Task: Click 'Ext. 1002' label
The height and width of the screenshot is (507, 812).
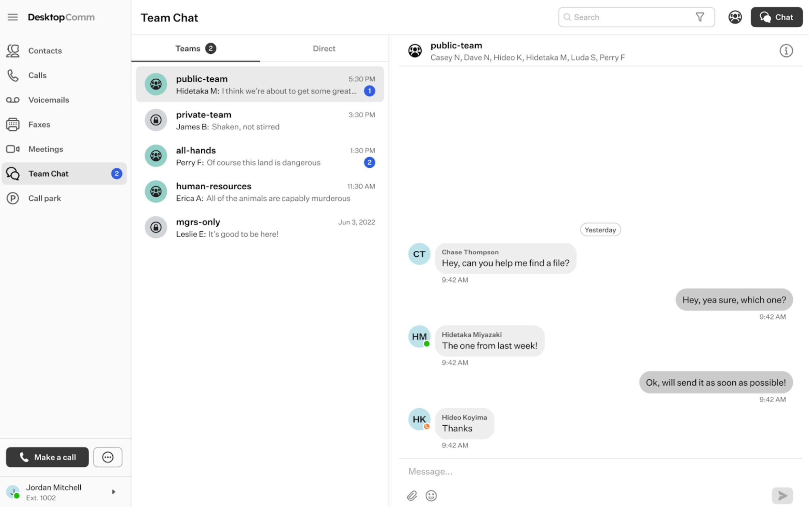Action: click(x=41, y=498)
